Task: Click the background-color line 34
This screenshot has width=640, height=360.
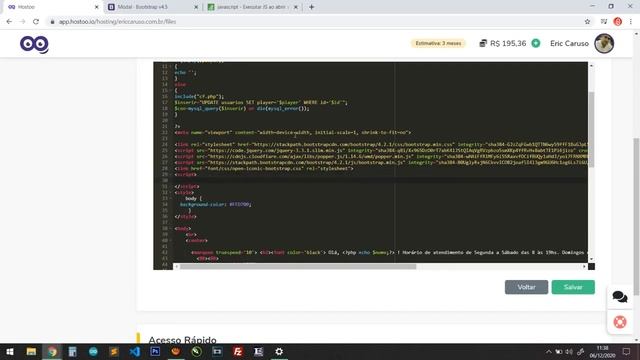Action: [216, 204]
